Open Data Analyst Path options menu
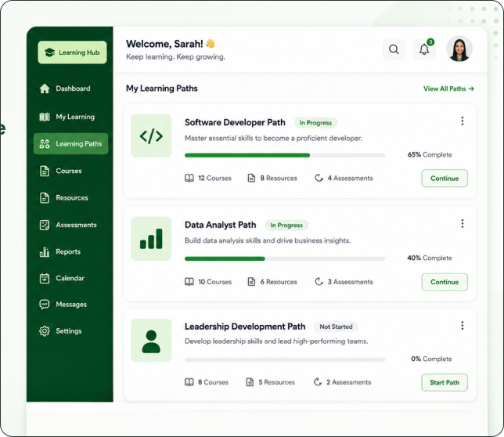 pos(463,223)
